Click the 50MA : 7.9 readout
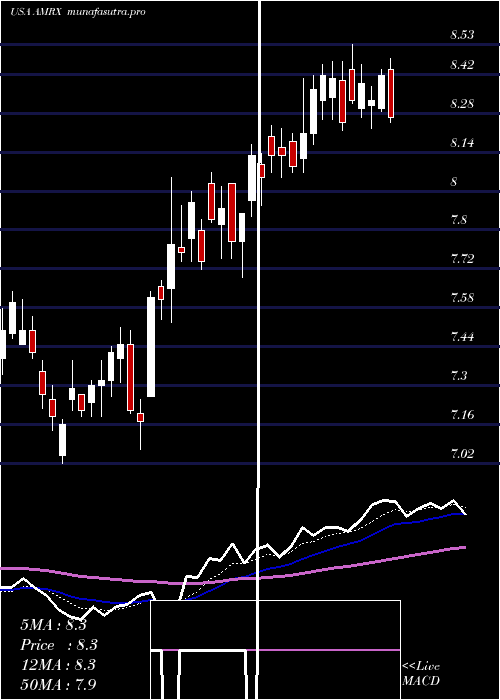 [x=59, y=684]
